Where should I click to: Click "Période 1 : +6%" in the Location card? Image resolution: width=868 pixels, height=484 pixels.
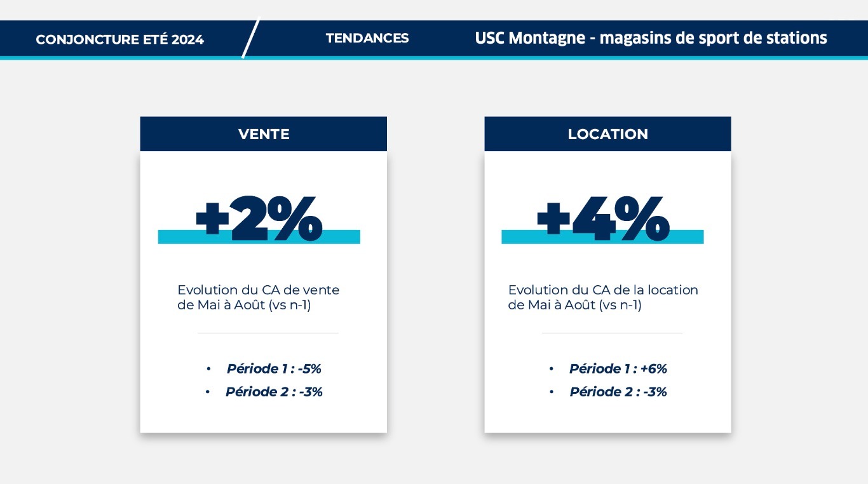[x=618, y=369]
